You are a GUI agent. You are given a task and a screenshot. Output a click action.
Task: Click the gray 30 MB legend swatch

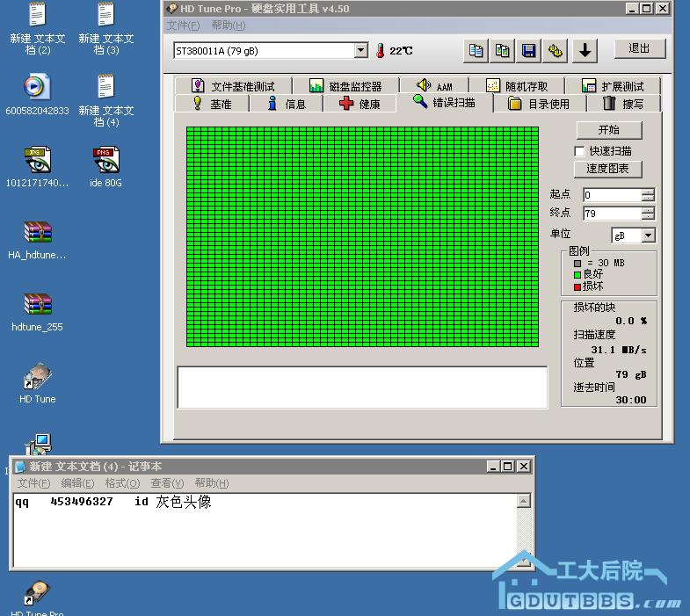coord(577,263)
